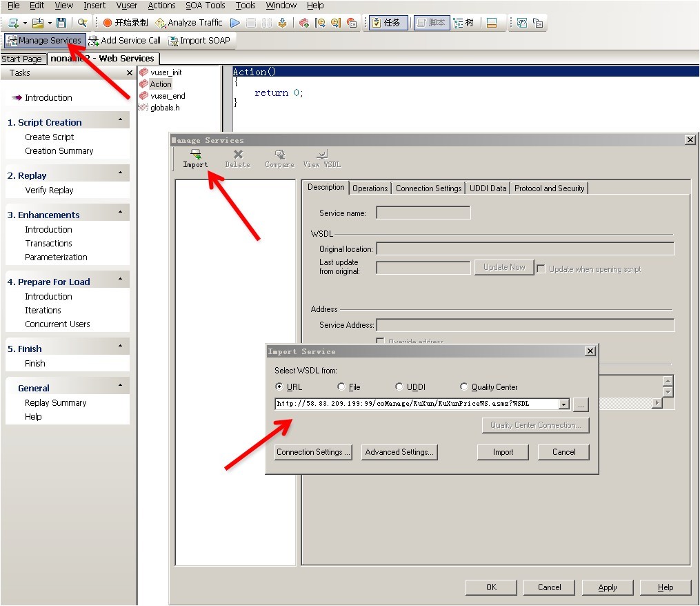Toggle Update when opening script checkbox
Screen dimensions: 700x606
click(541, 269)
